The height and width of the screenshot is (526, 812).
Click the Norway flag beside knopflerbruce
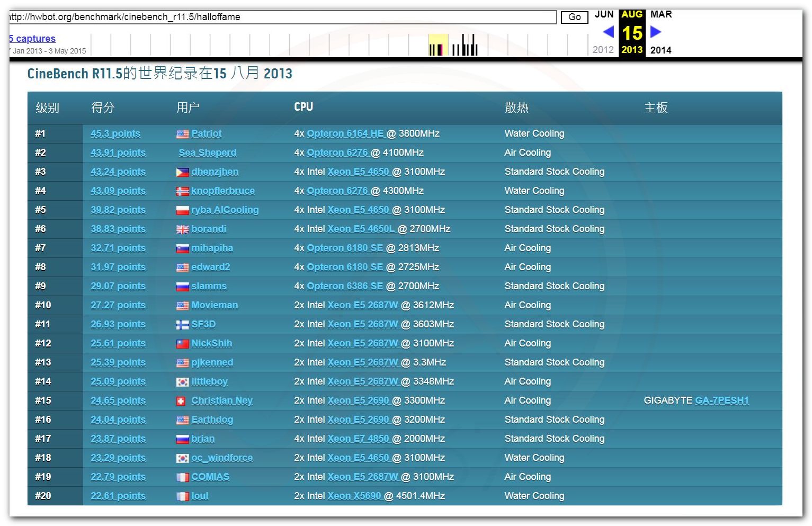click(x=182, y=191)
